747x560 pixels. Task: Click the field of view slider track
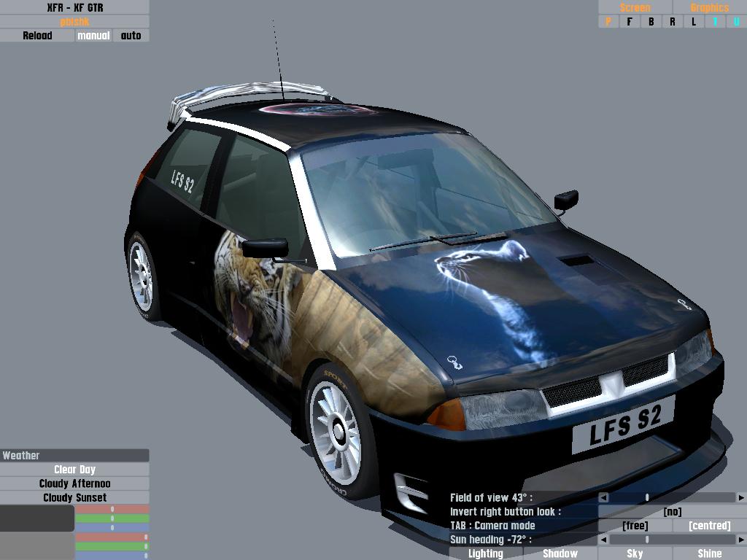tap(673, 497)
